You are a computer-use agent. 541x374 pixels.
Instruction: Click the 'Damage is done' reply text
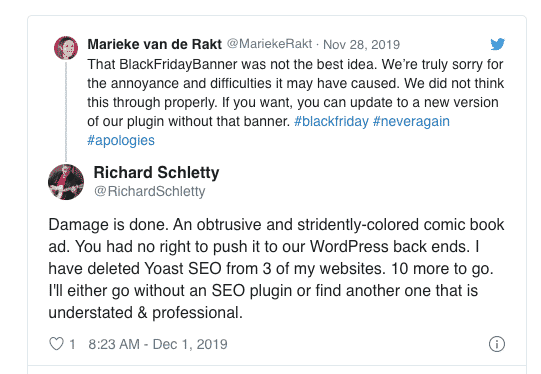pos(276,268)
